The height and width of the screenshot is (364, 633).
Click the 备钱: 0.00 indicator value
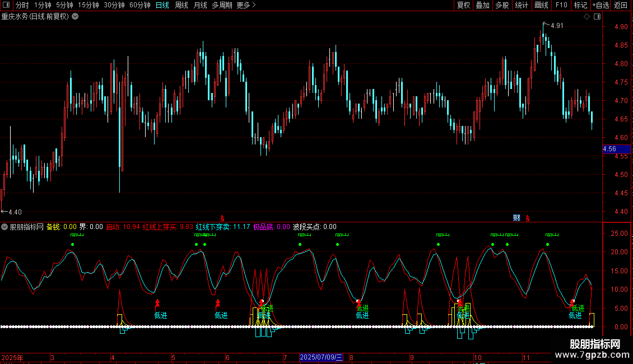(x=62, y=227)
